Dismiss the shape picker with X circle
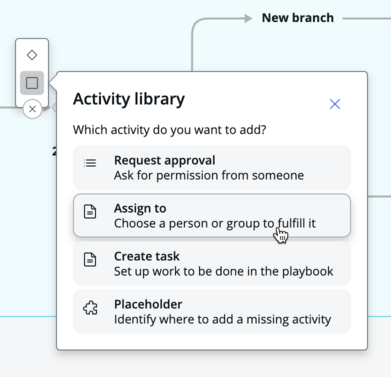Screen dimensions: 391x377 (x=32, y=109)
